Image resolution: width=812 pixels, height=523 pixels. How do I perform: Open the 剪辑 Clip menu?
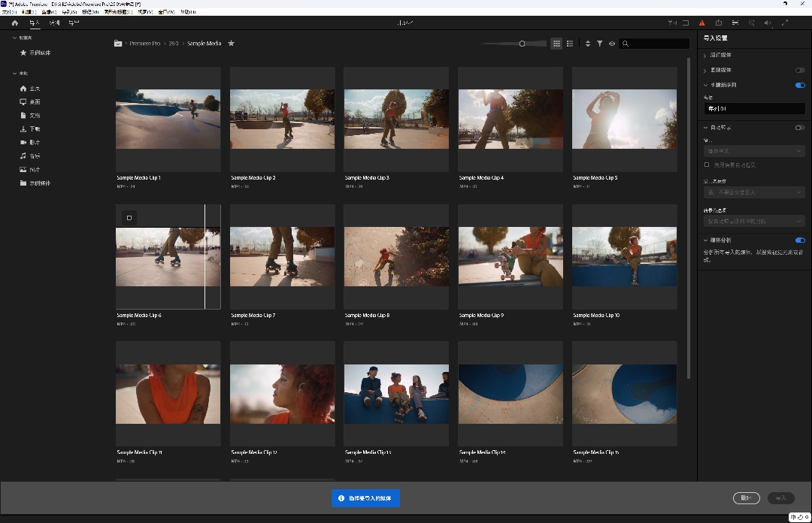[x=49, y=12]
